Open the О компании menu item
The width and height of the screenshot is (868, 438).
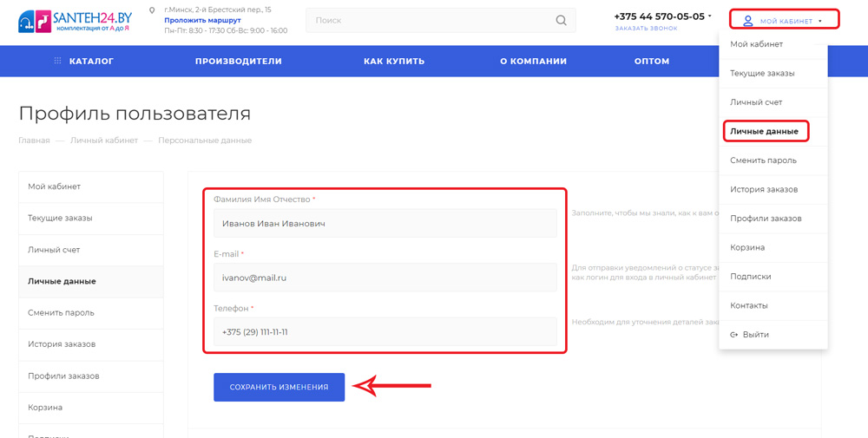534,61
